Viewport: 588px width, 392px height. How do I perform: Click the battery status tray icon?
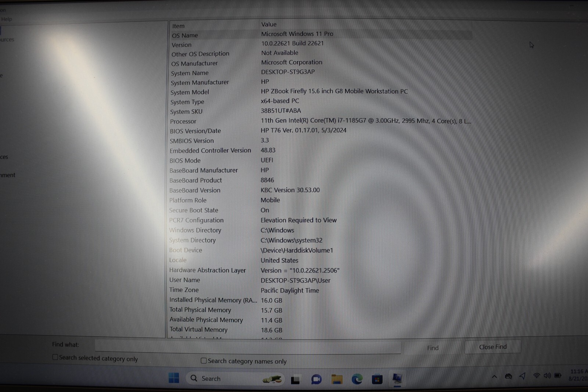(558, 375)
